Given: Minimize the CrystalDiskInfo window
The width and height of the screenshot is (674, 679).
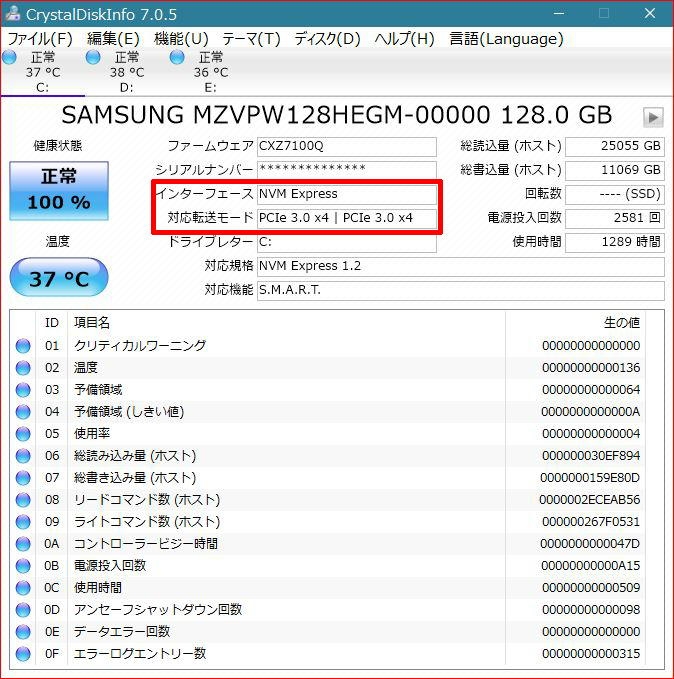Looking at the screenshot, I should tap(559, 13).
